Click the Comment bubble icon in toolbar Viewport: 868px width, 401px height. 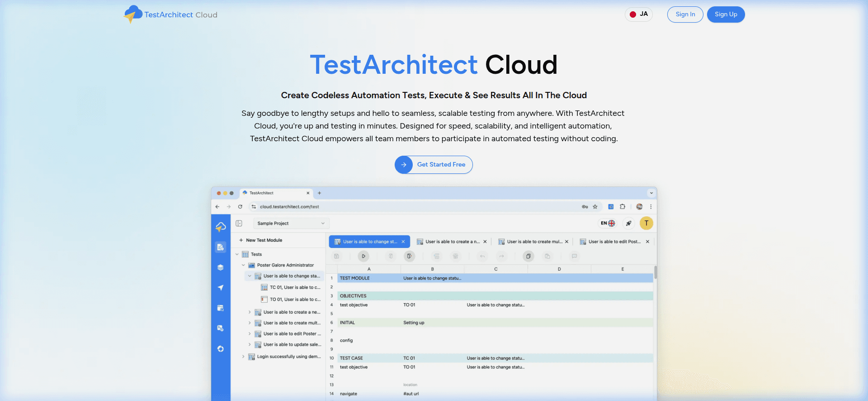[x=575, y=256]
